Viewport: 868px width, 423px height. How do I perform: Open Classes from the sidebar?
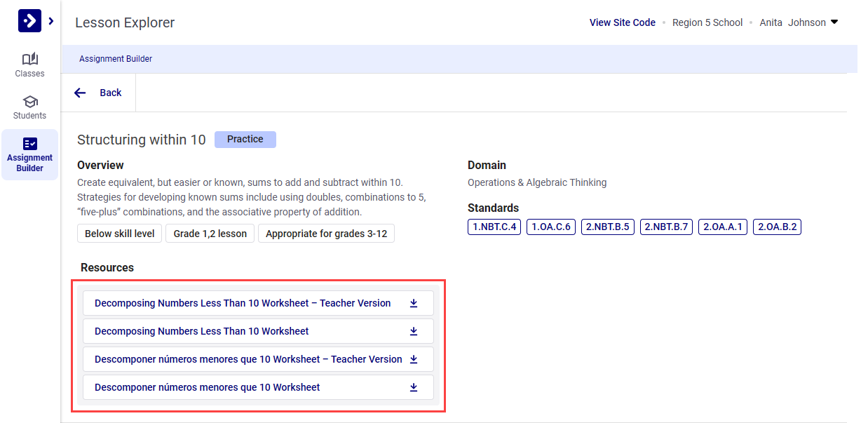29,65
